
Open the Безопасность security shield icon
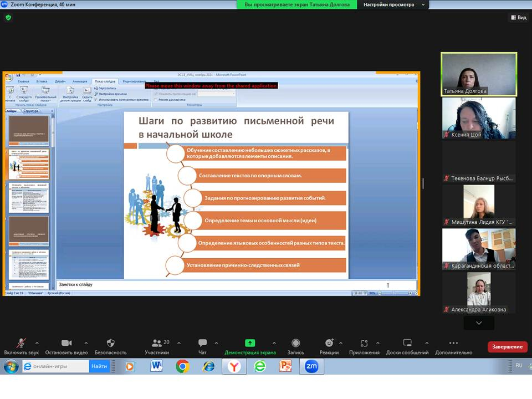tap(110, 344)
